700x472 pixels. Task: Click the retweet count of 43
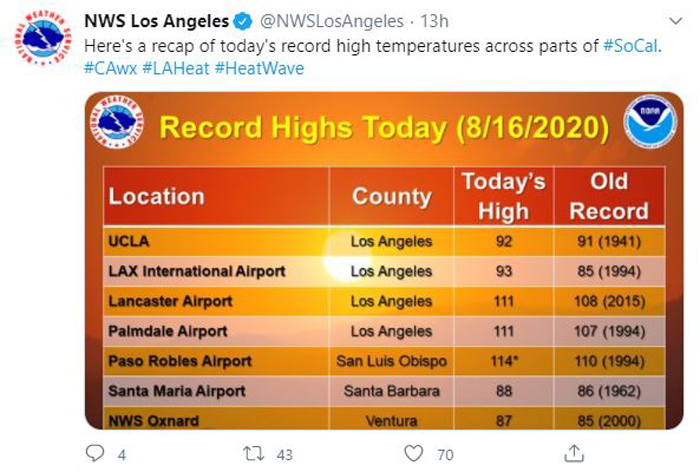[x=285, y=455]
